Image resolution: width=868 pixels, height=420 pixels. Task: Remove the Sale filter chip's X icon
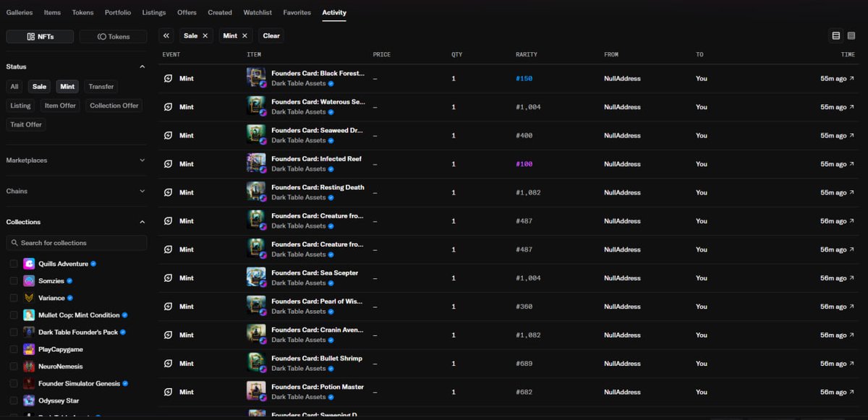205,35
